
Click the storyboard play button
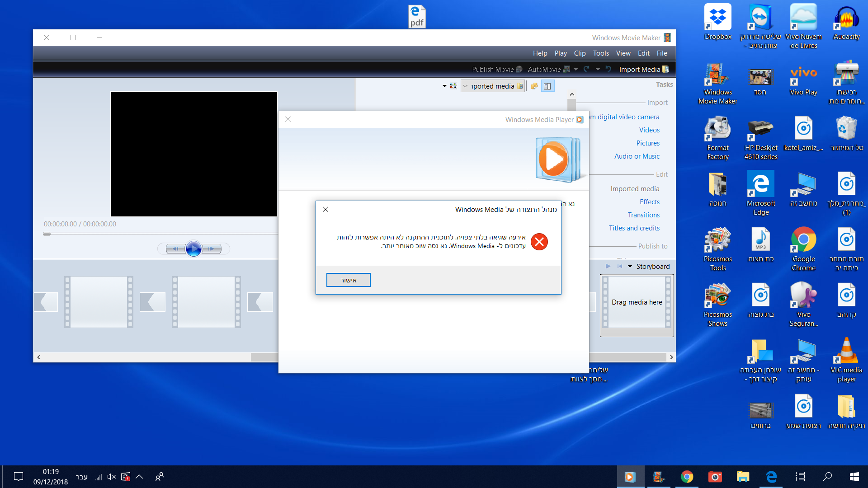(608, 267)
